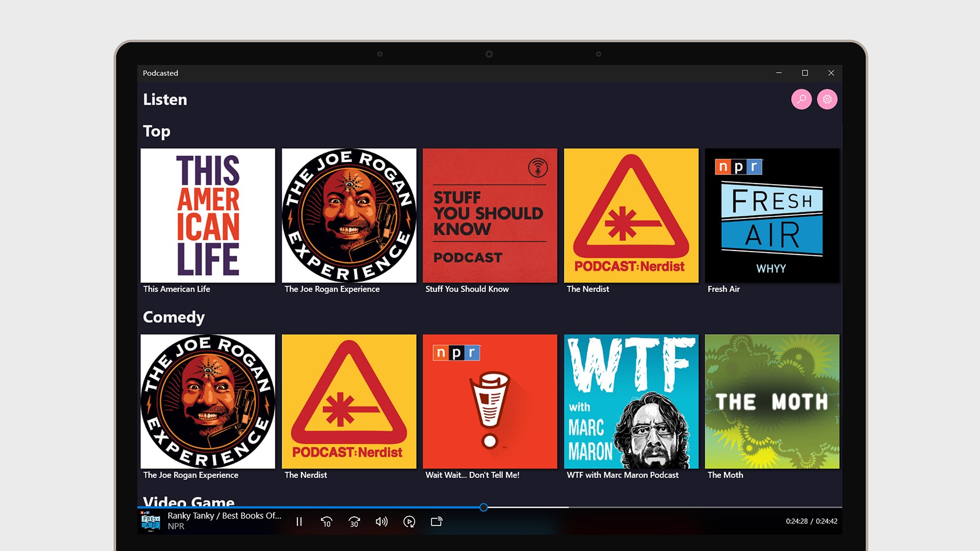Image resolution: width=980 pixels, height=551 pixels.
Task: Open playback speed options icon
Action: click(409, 521)
